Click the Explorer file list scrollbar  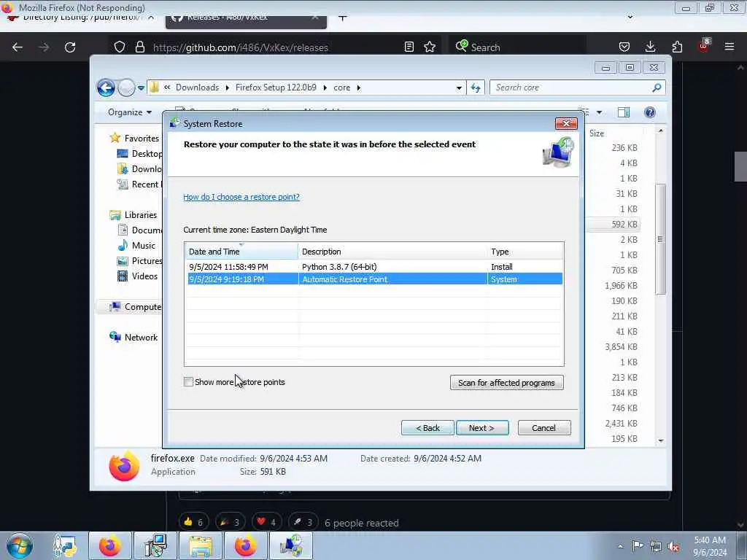(660, 239)
